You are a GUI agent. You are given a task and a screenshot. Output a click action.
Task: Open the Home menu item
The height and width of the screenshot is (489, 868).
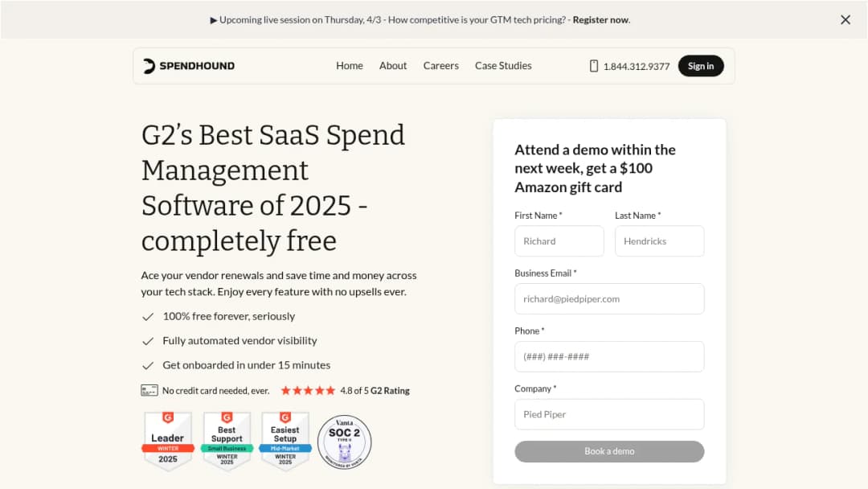[x=350, y=65]
